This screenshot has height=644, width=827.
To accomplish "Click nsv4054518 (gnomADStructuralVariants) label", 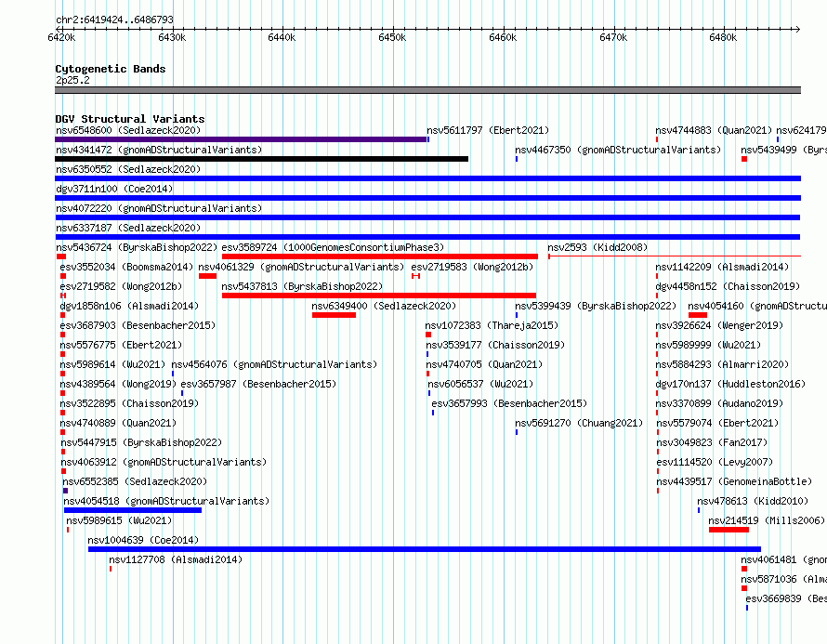I will [x=166, y=501].
